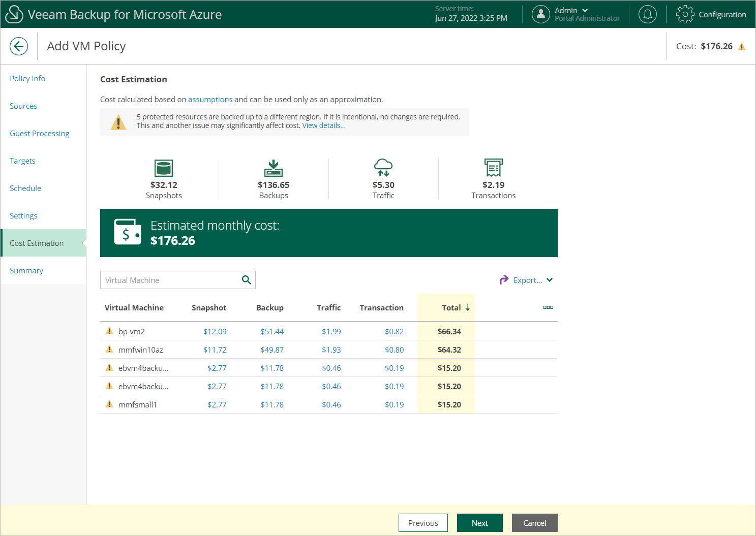Cancel the policy wizard
The height and width of the screenshot is (536, 756).
click(535, 523)
